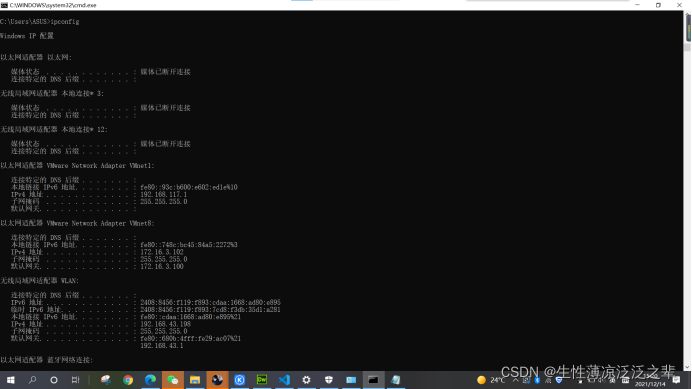
Task: Click IPv4 address 192.168.117.1
Action: pyautogui.click(x=164, y=194)
